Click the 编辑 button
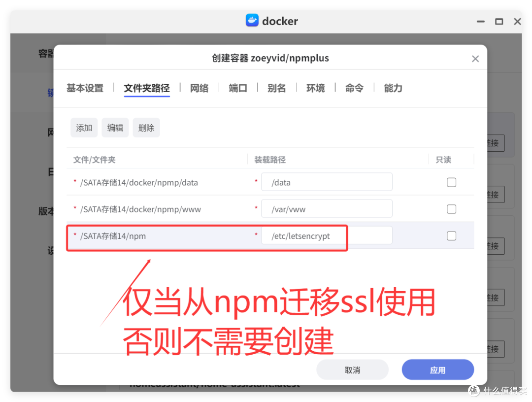The height and width of the screenshot is (402, 532). pyautogui.click(x=115, y=128)
